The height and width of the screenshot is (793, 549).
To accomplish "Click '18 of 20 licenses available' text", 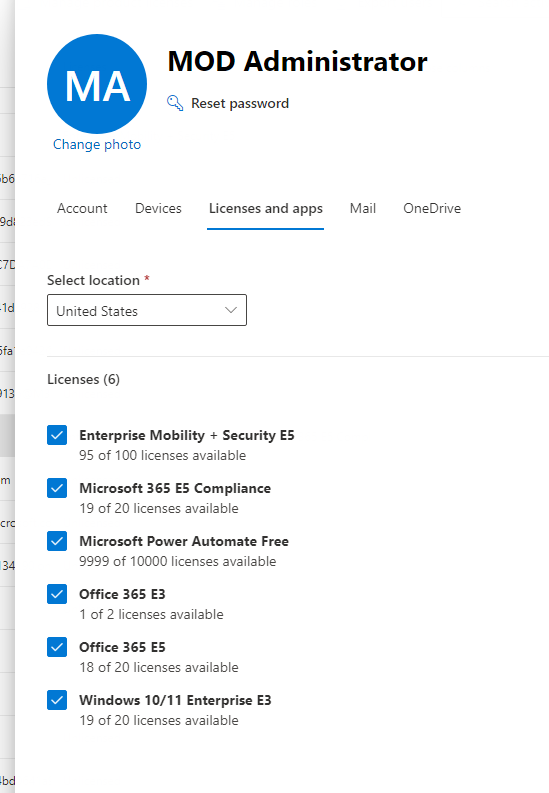I will click(159, 668).
